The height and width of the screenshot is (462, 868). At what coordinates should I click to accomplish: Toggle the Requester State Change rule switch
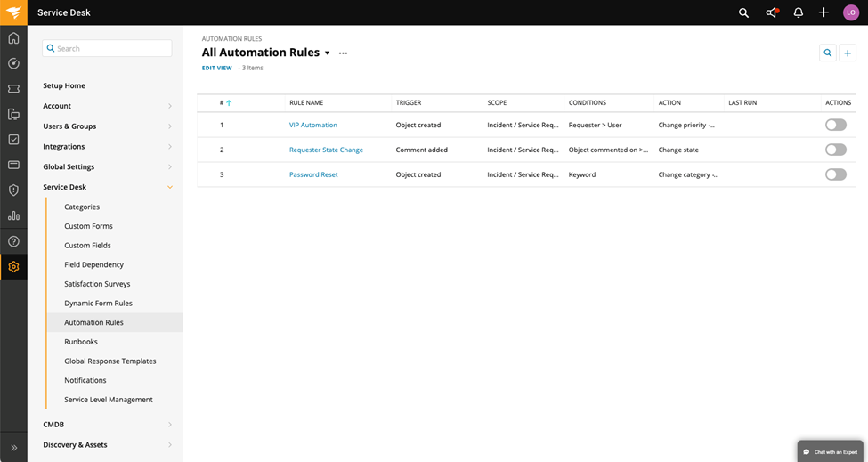835,150
